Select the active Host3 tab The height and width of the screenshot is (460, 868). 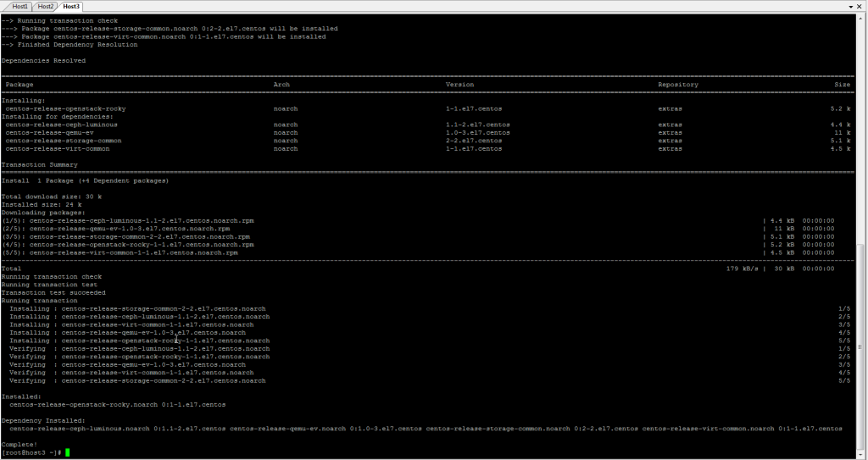click(x=72, y=6)
